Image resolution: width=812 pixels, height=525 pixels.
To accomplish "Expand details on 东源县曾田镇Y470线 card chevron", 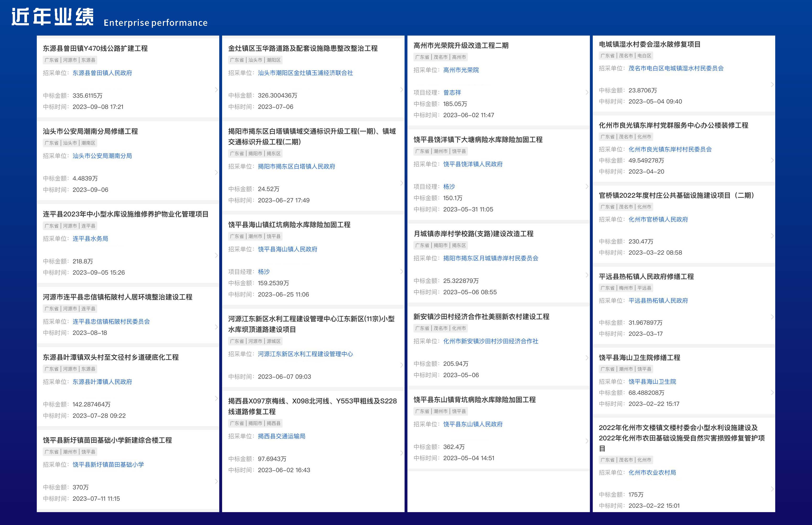I will point(216,90).
